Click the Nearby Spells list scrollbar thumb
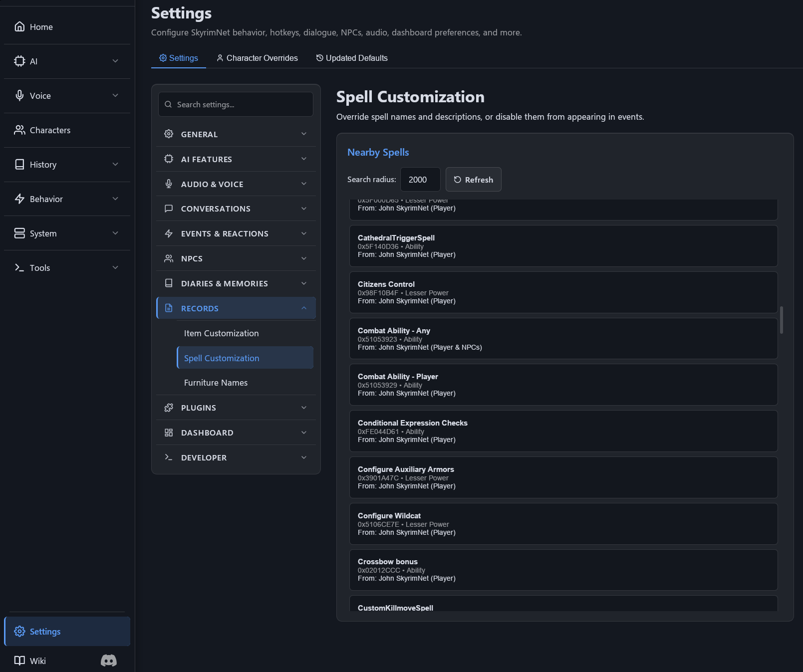Image resolution: width=803 pixels, height=672 pixels. [782, 320]
